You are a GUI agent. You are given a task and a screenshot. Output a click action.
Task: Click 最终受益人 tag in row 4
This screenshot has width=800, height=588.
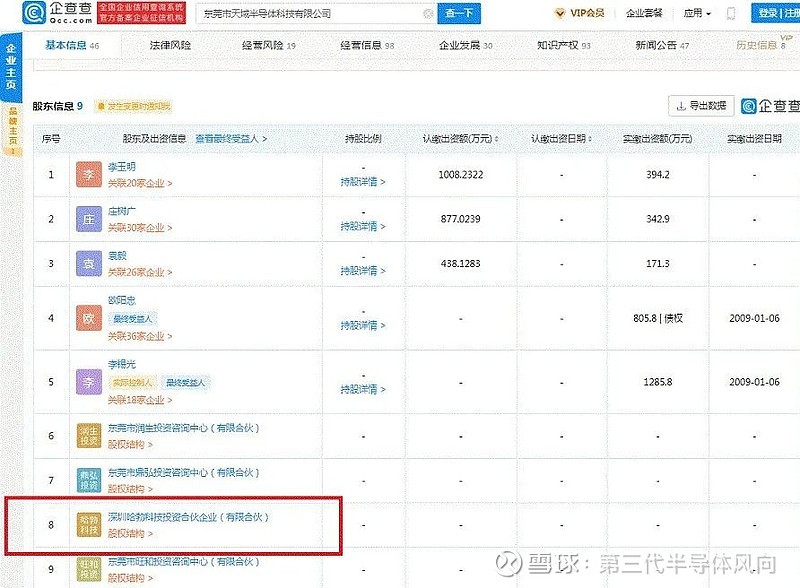(133, 319)
